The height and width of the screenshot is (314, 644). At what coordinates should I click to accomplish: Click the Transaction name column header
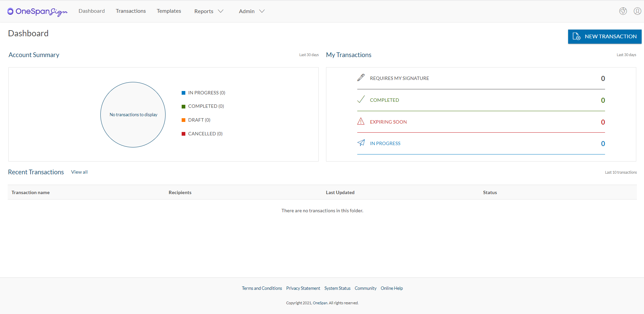pyautogui.click(x=31, y=192)
